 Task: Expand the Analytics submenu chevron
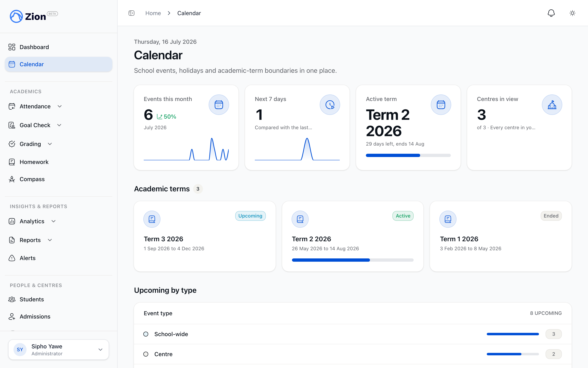(54, 221)
